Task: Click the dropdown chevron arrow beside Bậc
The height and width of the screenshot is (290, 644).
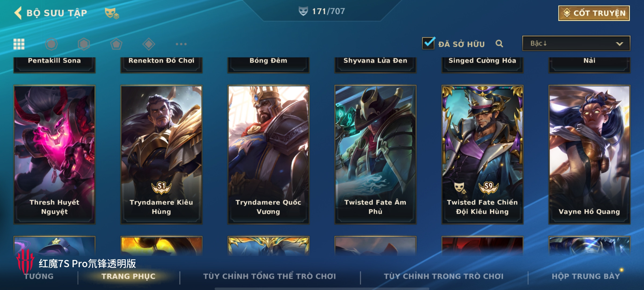Action: point(619,44)
